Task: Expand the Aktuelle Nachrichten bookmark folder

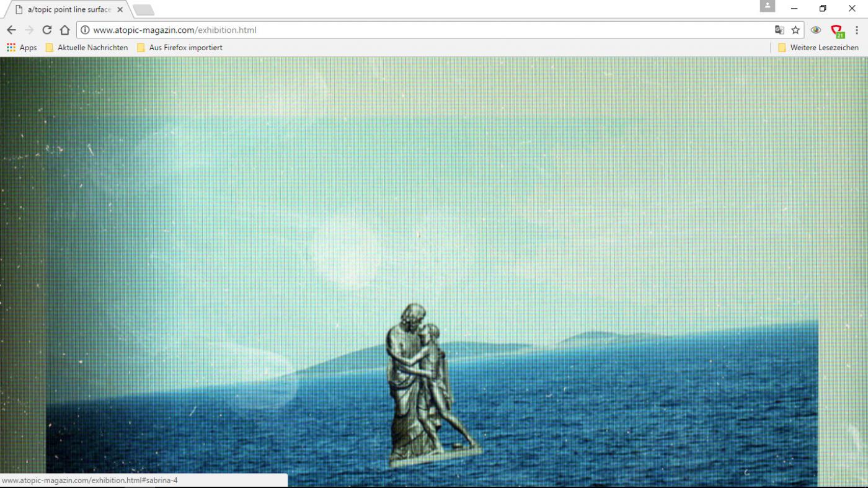Action: tap(87, 48)
